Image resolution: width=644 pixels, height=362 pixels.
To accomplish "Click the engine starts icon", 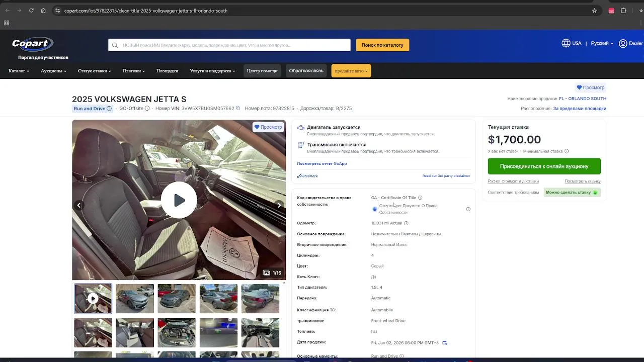I will coord(301,128).
